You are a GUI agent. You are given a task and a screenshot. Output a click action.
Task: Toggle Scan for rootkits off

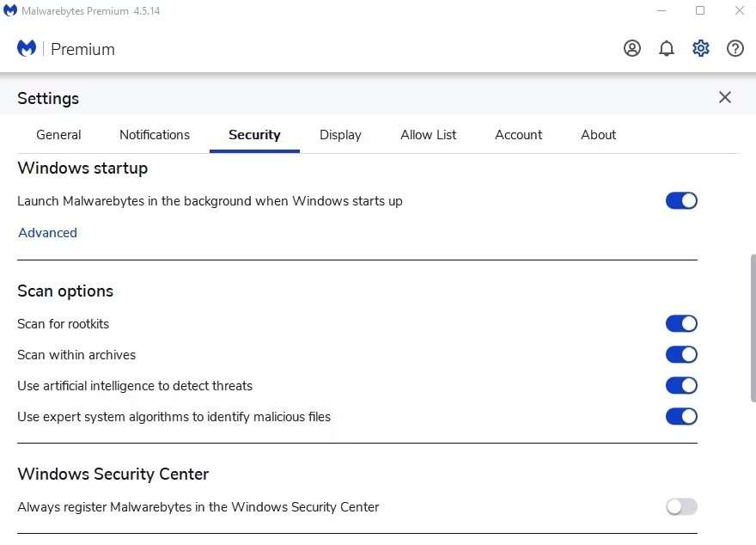click(x=681, y=324)
